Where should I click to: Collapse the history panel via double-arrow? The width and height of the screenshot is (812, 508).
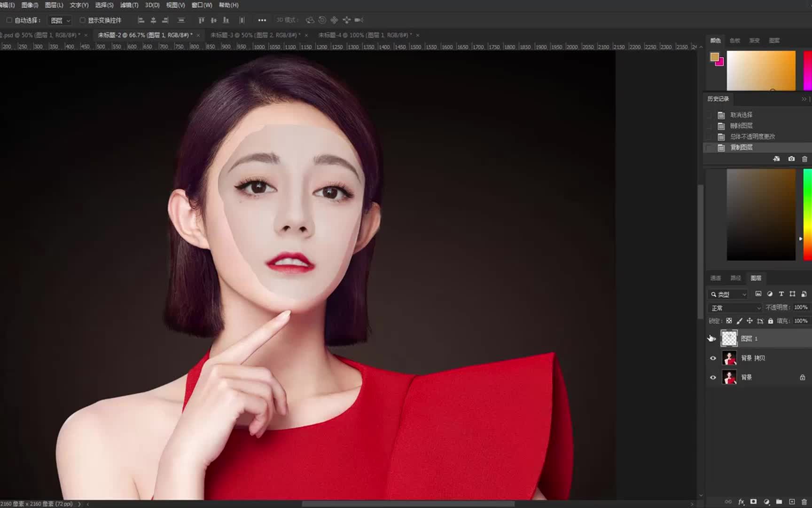point(804,99)
